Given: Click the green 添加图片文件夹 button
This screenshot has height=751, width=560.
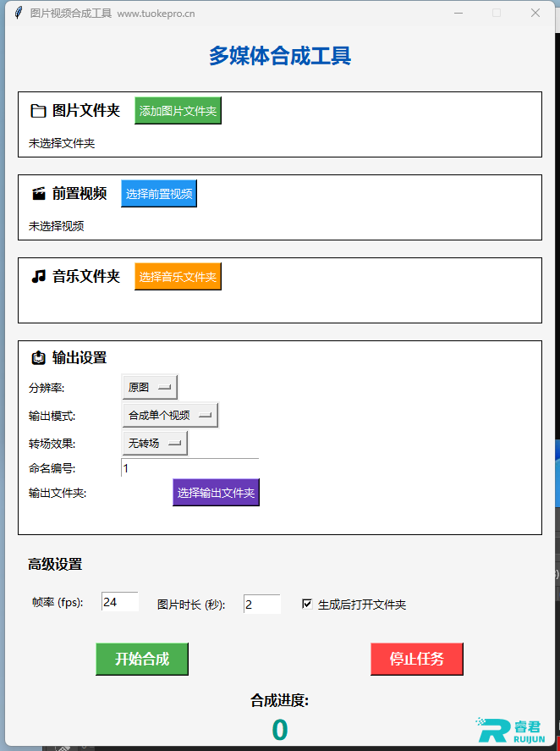Looking at the screenshot, I should pyautogui.click(x=178, y=111).
